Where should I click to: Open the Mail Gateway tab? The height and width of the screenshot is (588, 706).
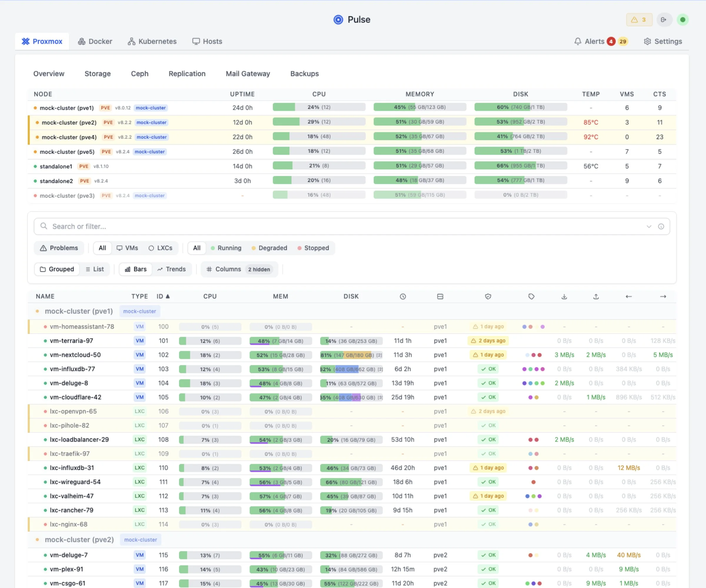pyautogui.click(x=248, y=74)
